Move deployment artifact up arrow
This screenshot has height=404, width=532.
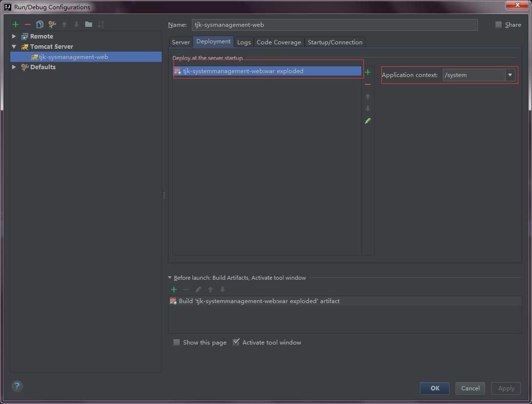[x=368, y=96]
